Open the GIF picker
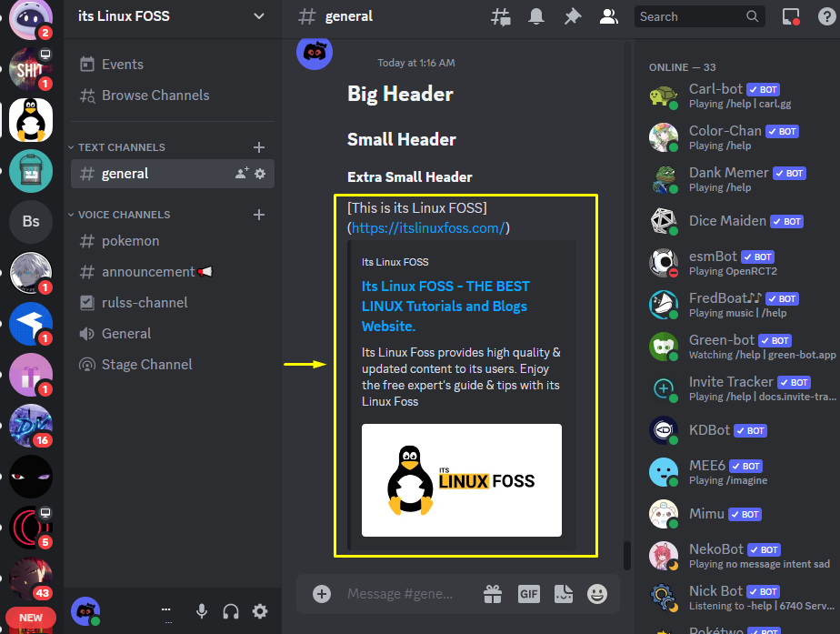The width and height of the screenshot is (840, 634). tap(529, 594)
